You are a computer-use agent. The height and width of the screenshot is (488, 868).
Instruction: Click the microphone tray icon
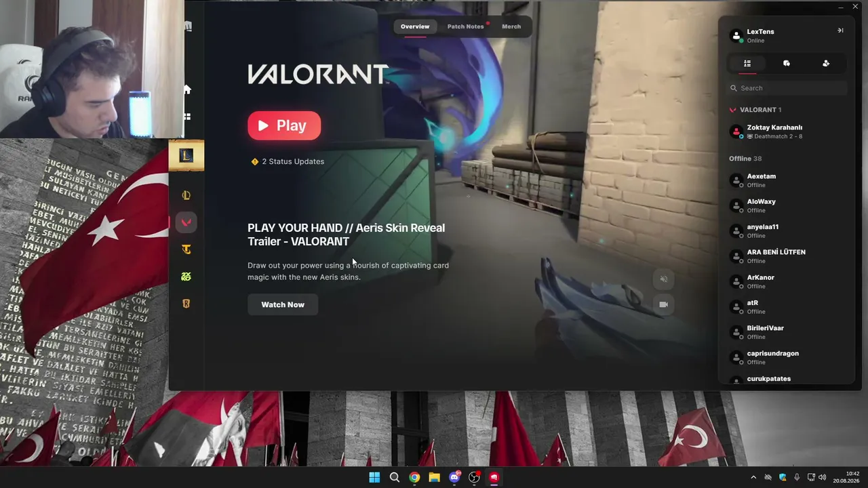click(x=797, y=478)
